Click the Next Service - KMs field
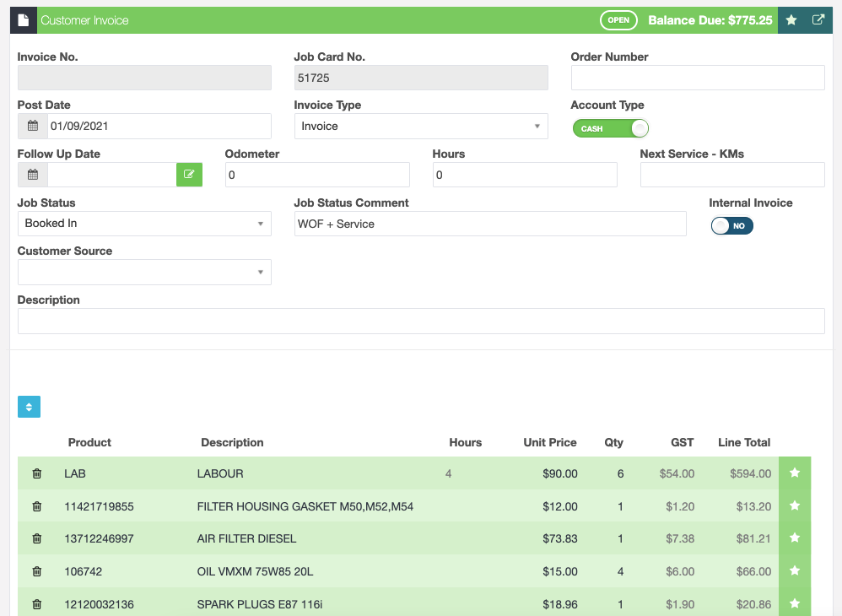The width and height of the screenshot is (842, 616). coord(732,175)
